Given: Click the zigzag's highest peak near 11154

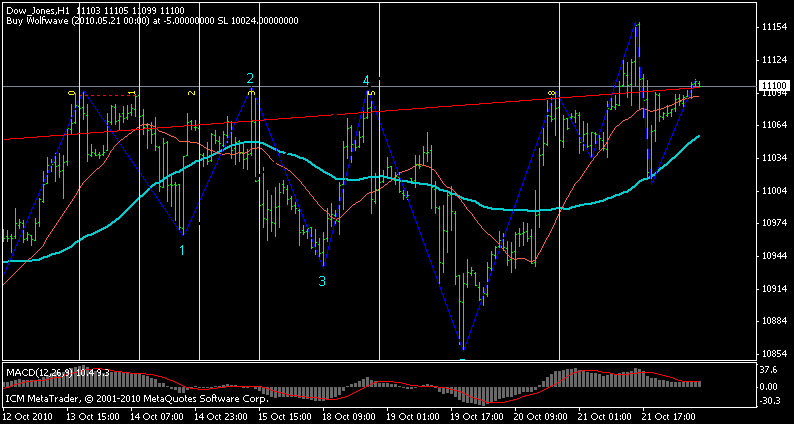Looking at the screenshot, I should (637, 23).
